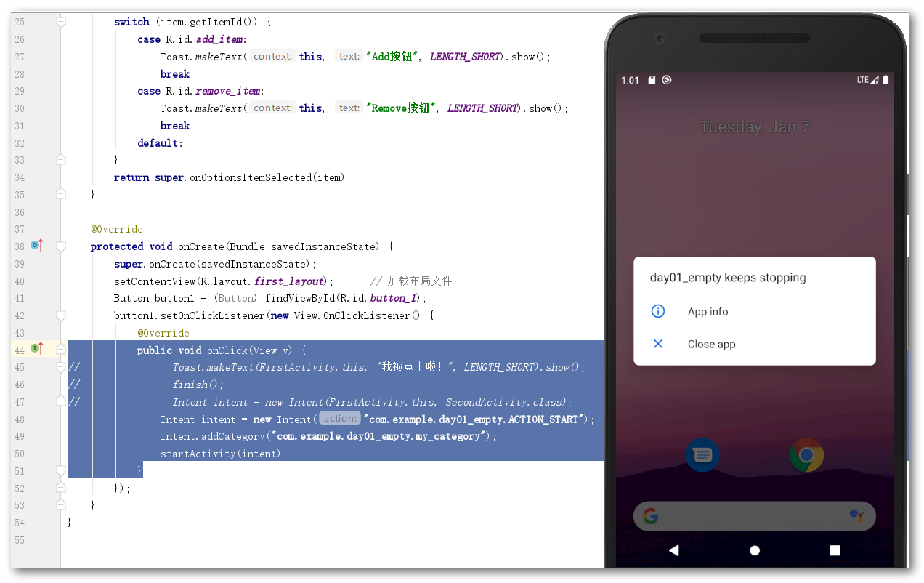Click the remove_item identifier on line 29
The image size is (924, 583).
tap(228, 91)
